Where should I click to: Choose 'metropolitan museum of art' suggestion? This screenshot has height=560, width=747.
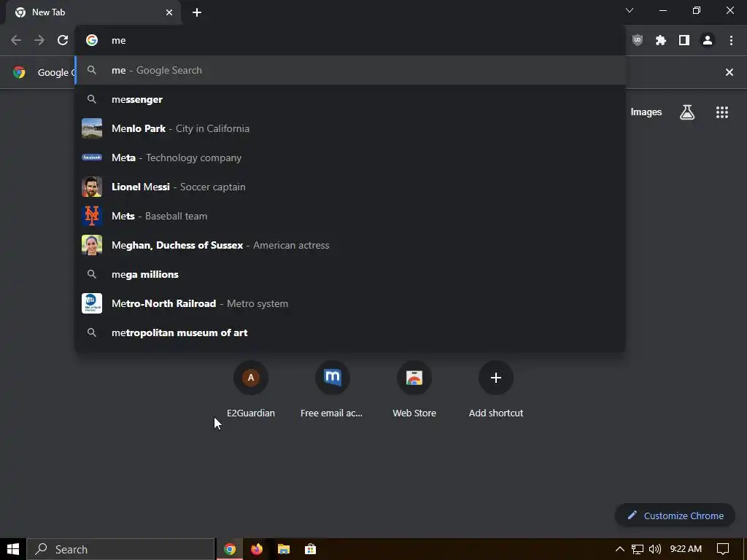click(350, 332)
